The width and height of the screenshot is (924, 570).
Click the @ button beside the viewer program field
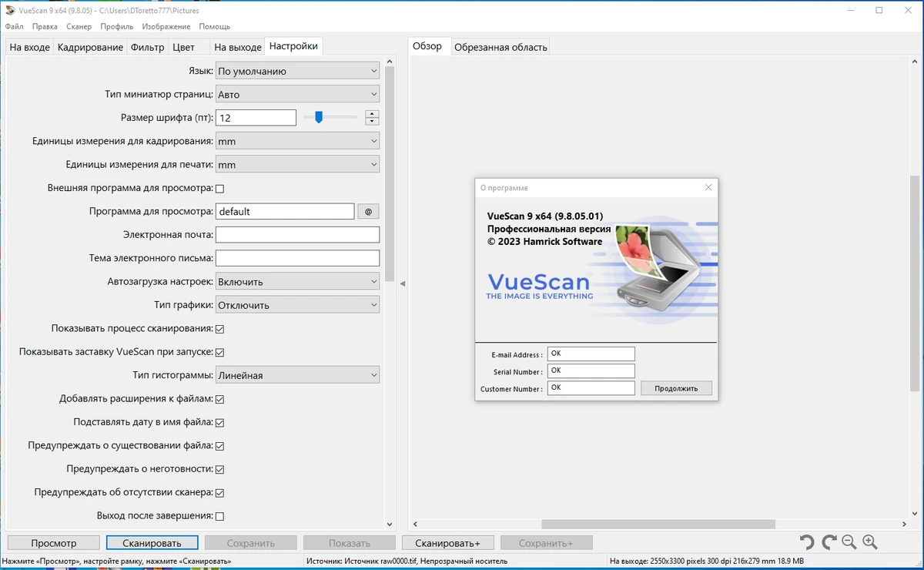[368, 211]
